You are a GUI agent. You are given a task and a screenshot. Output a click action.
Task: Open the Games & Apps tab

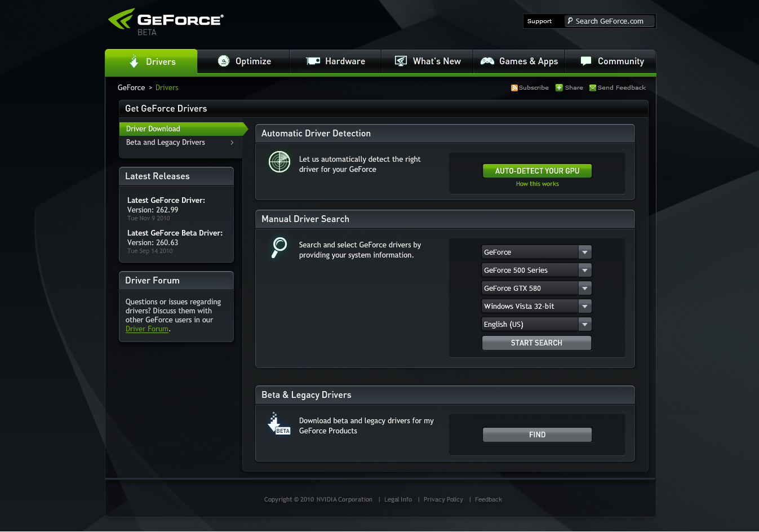click(x=519, y=61)
